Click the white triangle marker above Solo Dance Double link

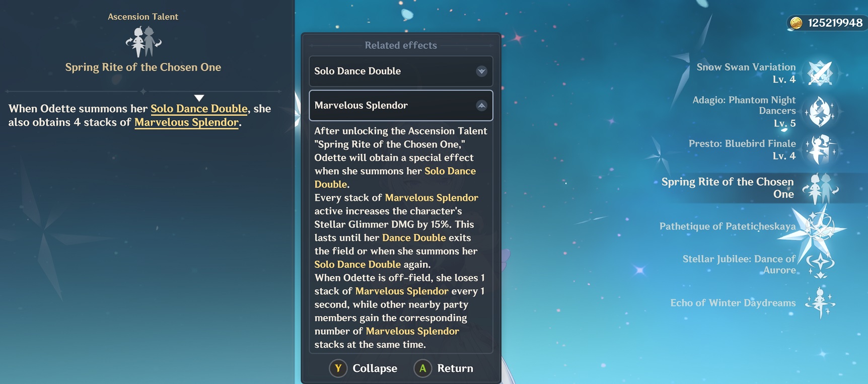[x=199, y=98]
